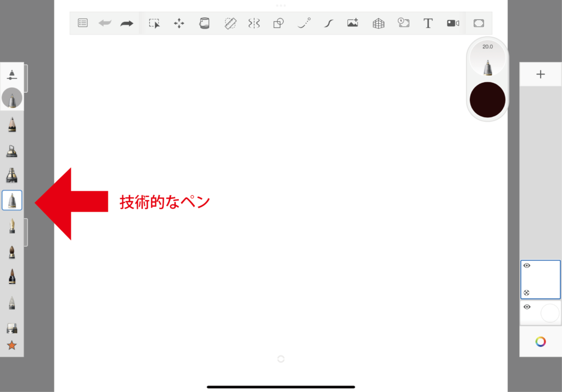This screenshot has width=562, height=392.
Task: Toggle transparency lock on selected layer
Action: click(526, 293)
